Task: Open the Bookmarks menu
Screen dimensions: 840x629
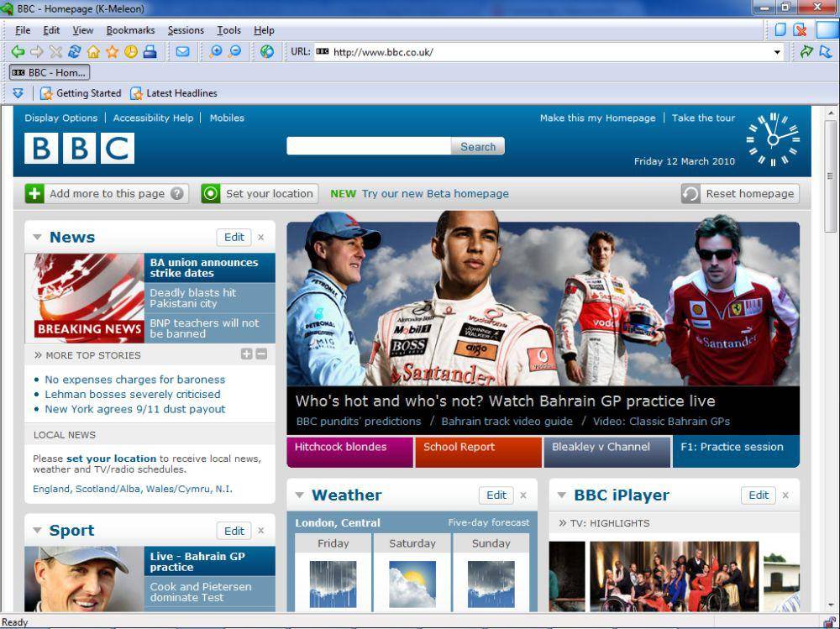Action: (131, 30)
